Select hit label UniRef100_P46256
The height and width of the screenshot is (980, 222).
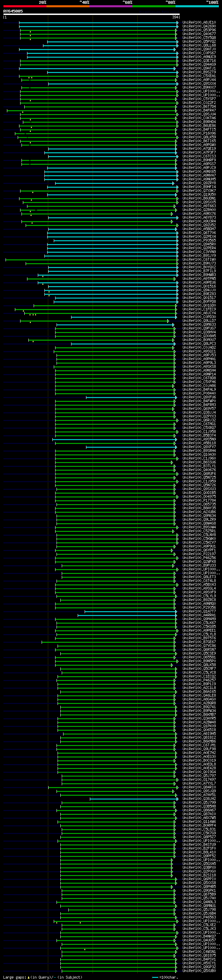pos(199,558)
